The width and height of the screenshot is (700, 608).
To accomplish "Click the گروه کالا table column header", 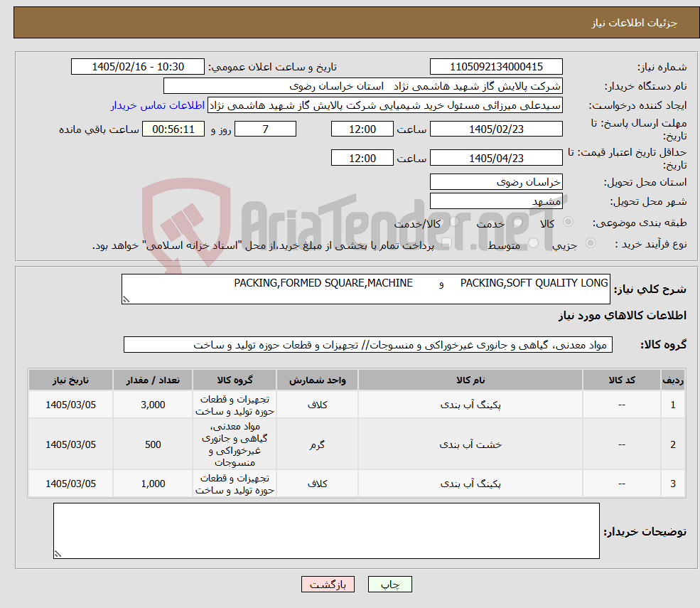I will click(x=235, y=380).
